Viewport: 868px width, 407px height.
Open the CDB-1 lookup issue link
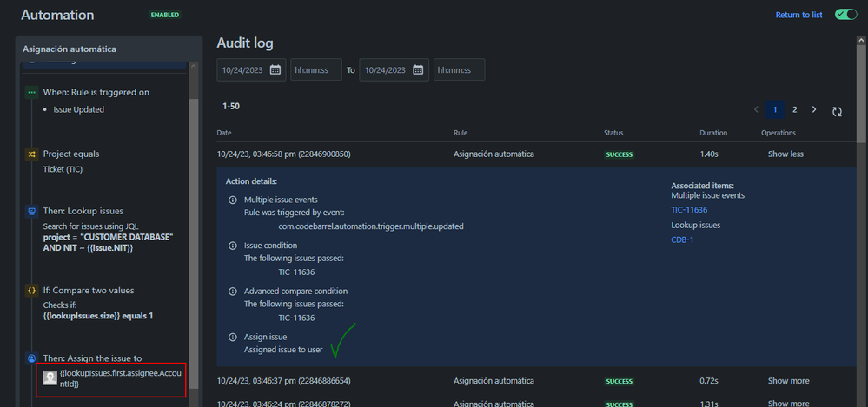pyautogui.click(x=681, y=240)
